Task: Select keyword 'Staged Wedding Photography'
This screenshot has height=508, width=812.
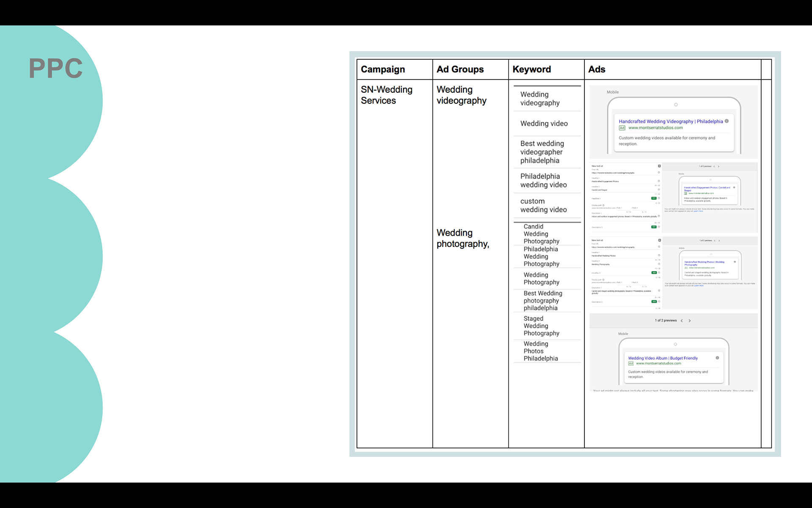Action: click(x=541, y=326)
